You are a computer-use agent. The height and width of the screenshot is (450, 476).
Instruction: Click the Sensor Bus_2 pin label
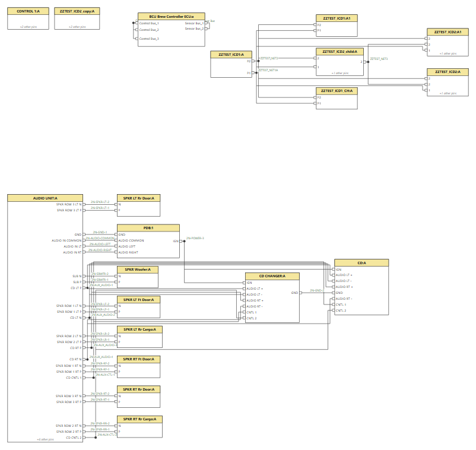tap(194, 28)
